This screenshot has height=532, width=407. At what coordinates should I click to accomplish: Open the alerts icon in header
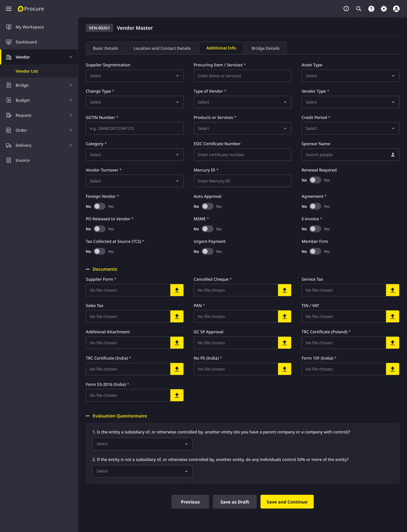coord(346,9)
